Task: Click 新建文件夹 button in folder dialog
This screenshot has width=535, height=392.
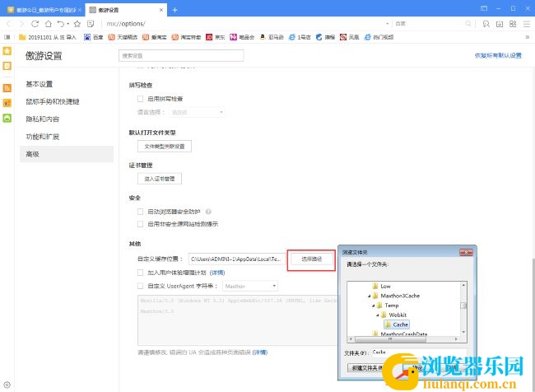Action: coord(367,368)
